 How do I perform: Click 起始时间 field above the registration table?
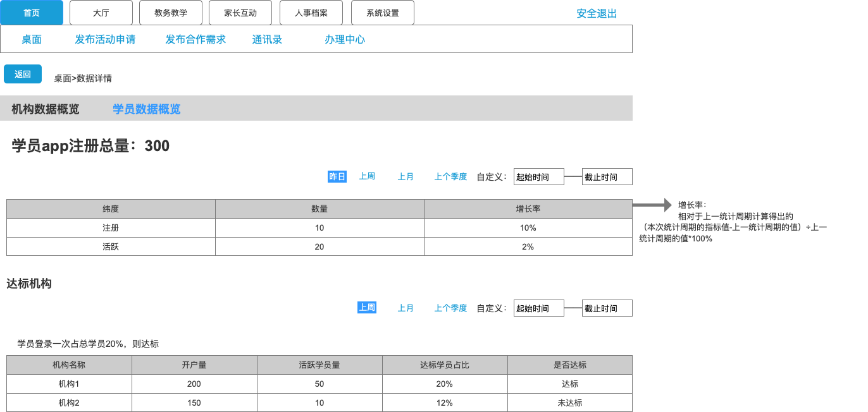[538, 177]
